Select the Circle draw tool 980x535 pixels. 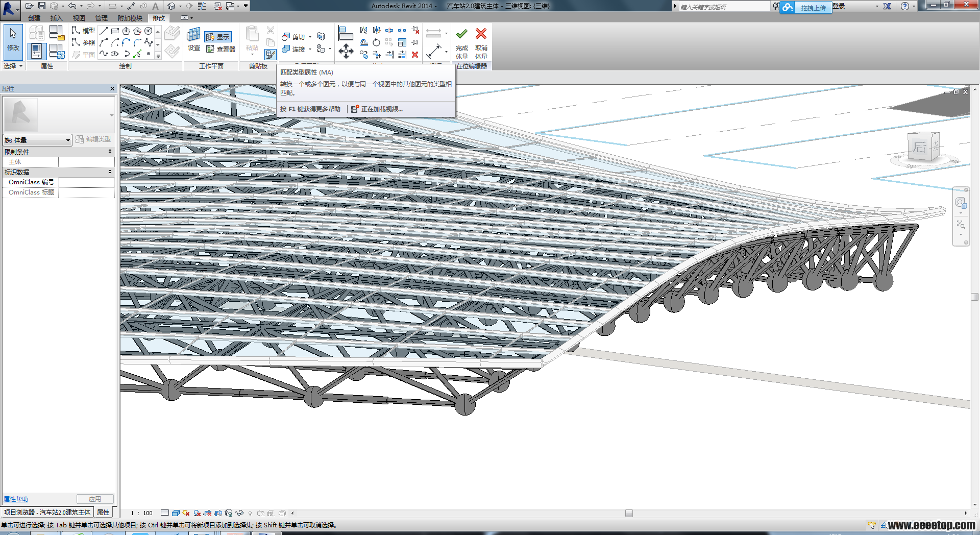(x=149, y=31)
